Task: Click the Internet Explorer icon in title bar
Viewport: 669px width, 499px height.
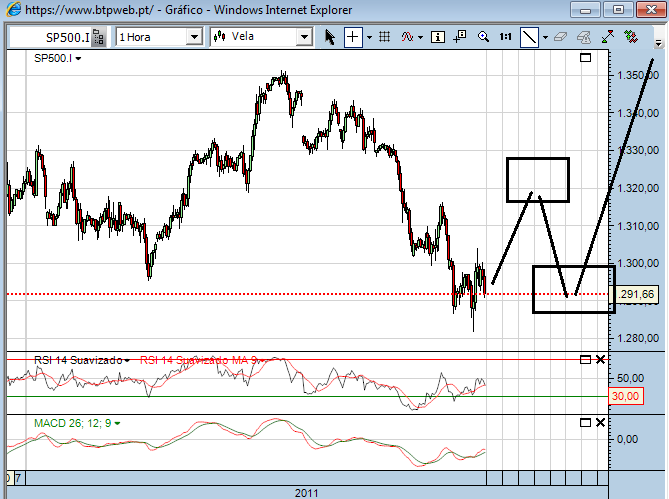Action: pyautogui.click(x=13, y=10)
